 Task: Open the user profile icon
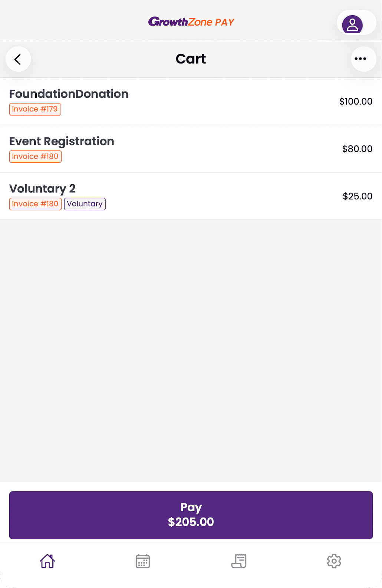tap(352, 24)
